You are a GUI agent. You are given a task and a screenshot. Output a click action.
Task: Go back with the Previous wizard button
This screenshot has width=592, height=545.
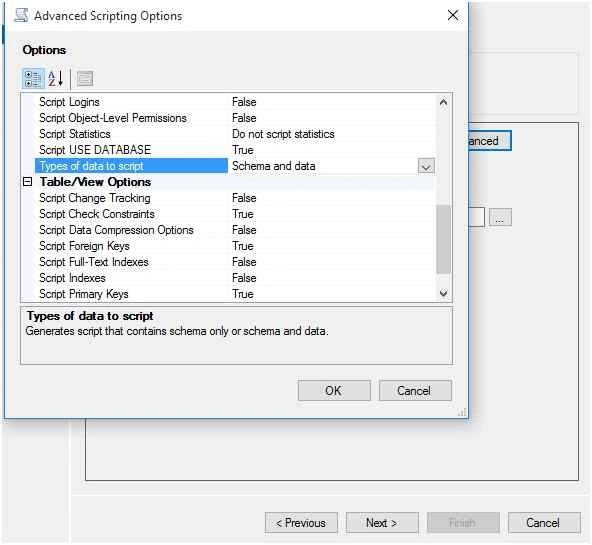(301, 523)
